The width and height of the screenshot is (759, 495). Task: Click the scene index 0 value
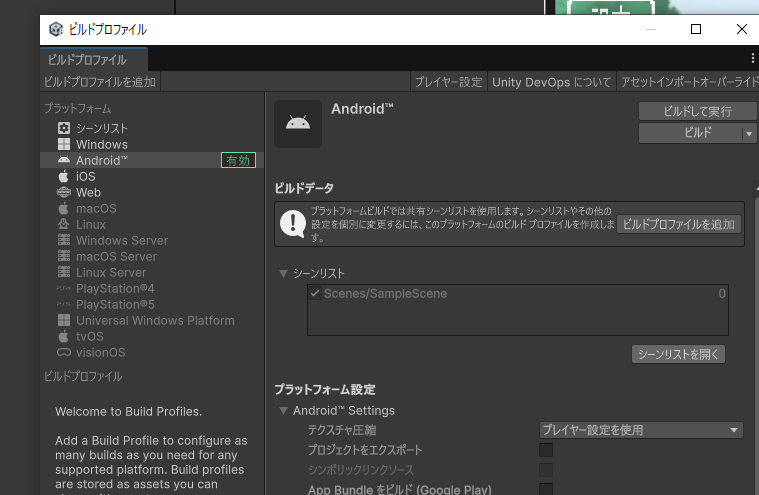coord(722,293)
